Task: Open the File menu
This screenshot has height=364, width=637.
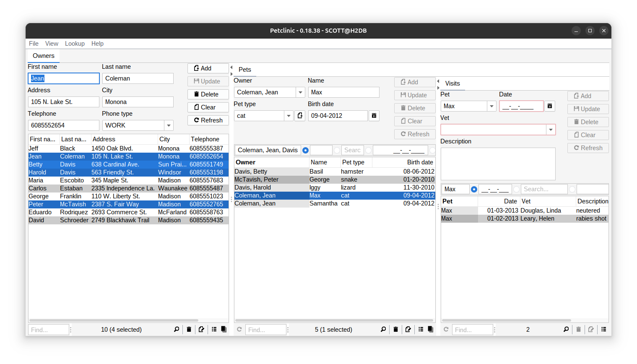Action: [34, 44]
